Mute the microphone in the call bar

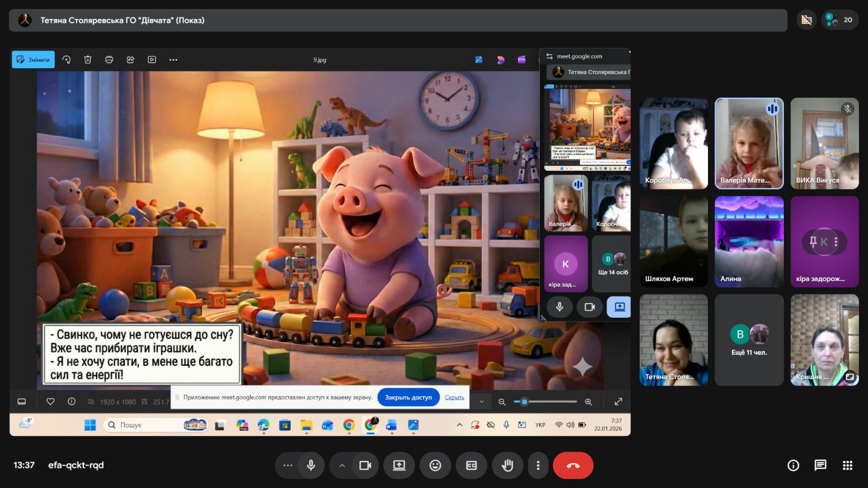[311, 465]
